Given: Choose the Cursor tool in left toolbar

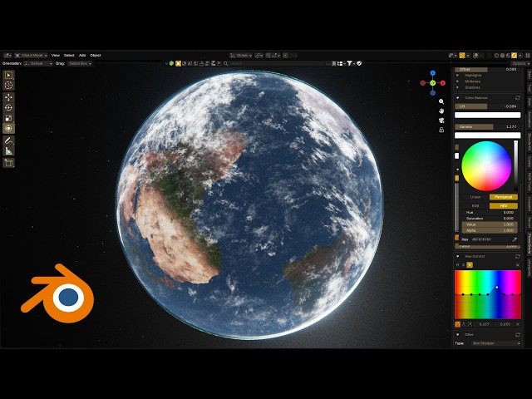Looking at the screenshot, I should click(x=8, y=86).
